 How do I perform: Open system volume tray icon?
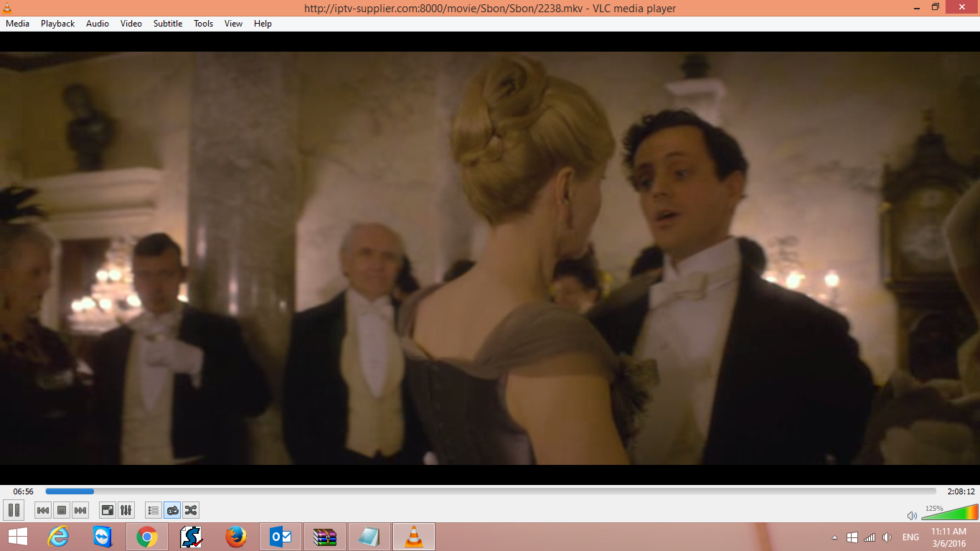click(x=887, y=537)
